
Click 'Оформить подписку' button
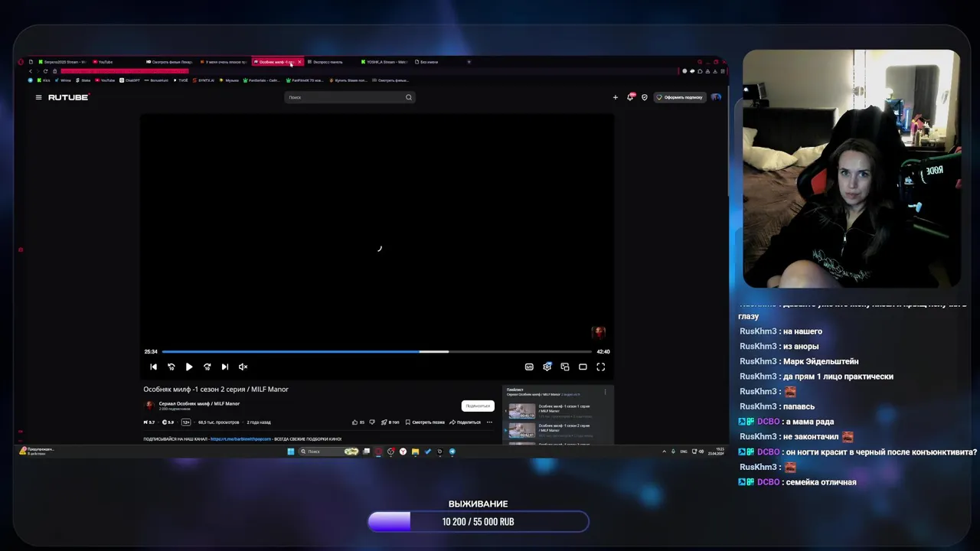point(680,97)
